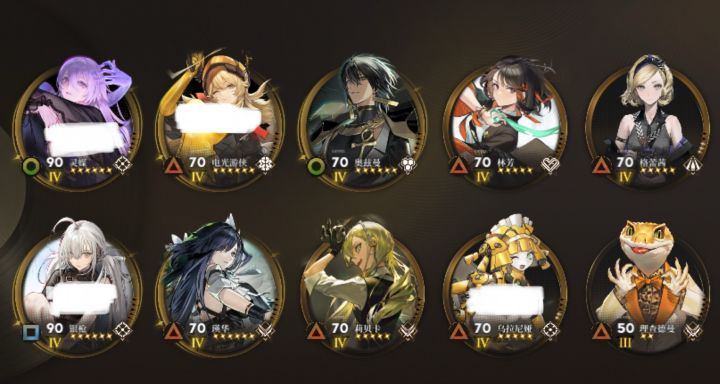
Task: Click the heart-shaped class icon on 林芳
Action: coord(550,165)
